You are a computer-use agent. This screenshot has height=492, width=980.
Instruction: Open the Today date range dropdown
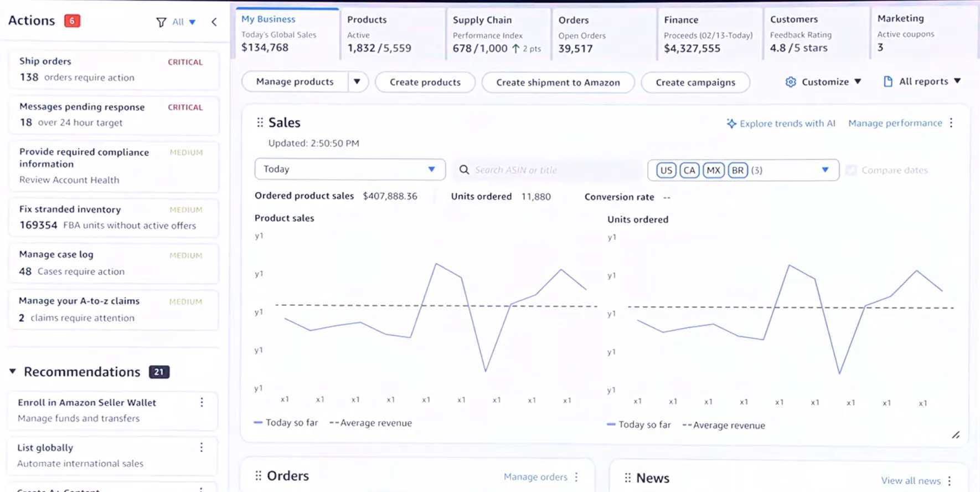coord(350,169)
